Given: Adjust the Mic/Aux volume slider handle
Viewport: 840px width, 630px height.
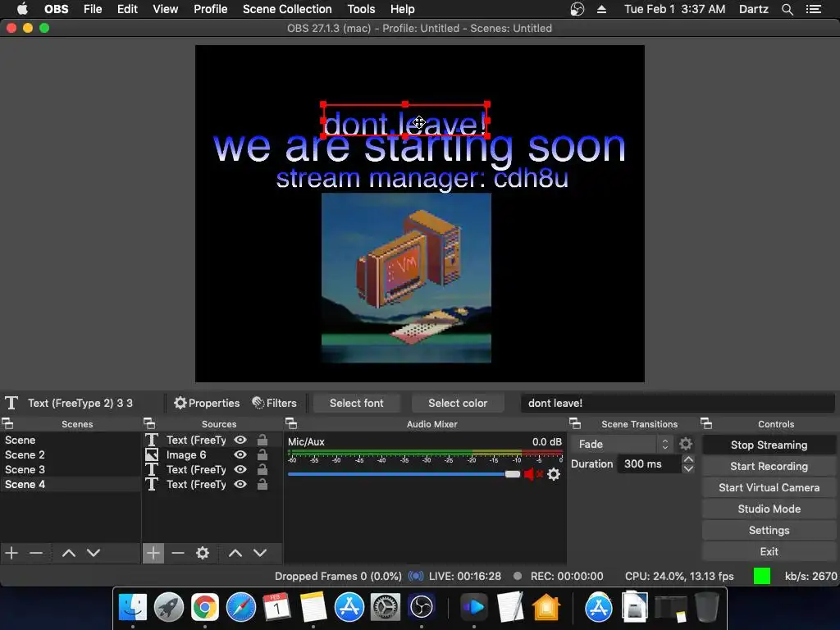Looking at the screenshot, I should (x=513, y=474).
